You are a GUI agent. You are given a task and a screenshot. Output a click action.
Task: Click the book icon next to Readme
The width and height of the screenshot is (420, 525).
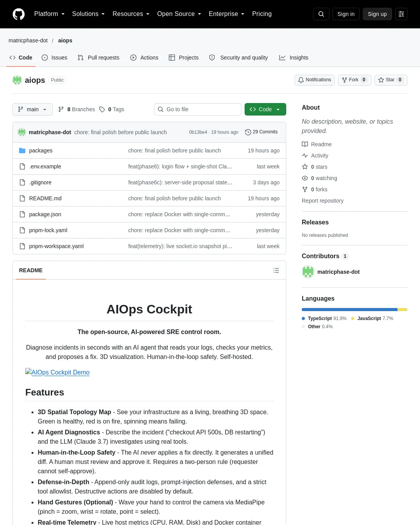pos(305,144)
